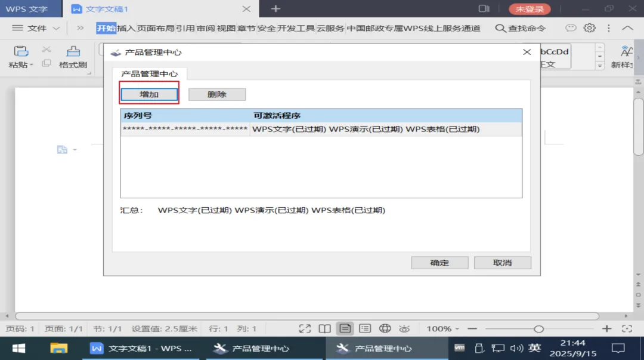
Task: Toggle eye protection mode icon
Action: [404, 328]
